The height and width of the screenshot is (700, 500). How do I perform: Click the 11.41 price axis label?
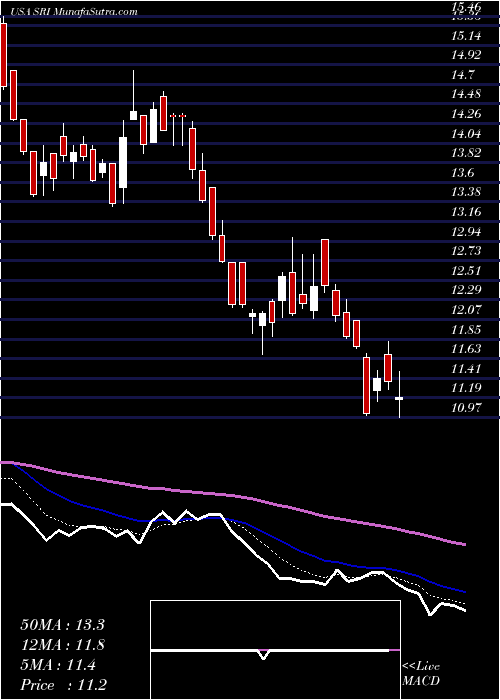(467, 368)
